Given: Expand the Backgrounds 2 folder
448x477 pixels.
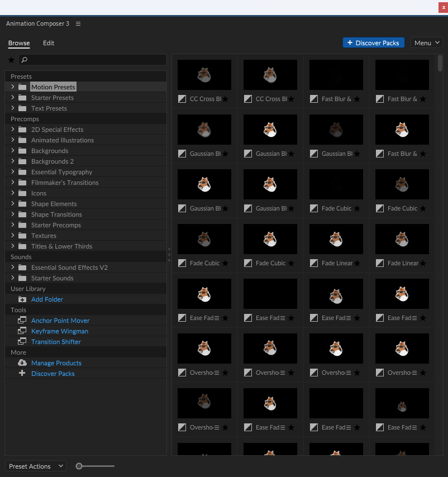Looking at the screenshot, I should [12, 161].
